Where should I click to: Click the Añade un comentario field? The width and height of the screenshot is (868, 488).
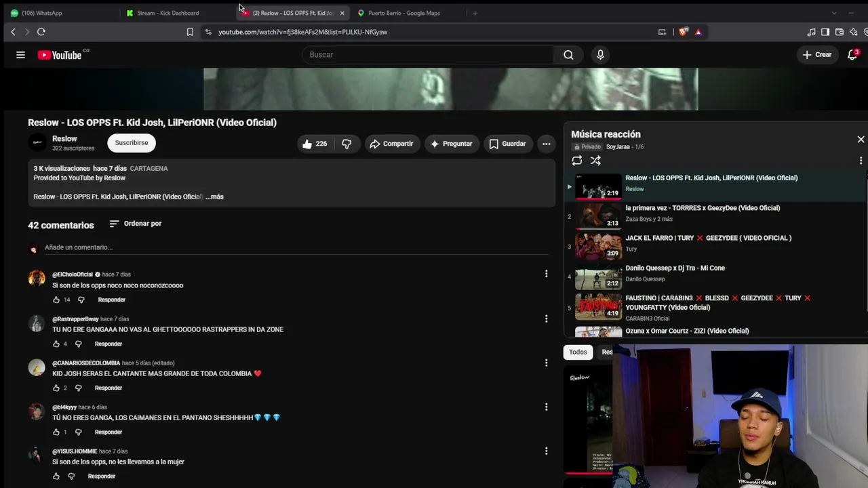click(x=296, y=247)
